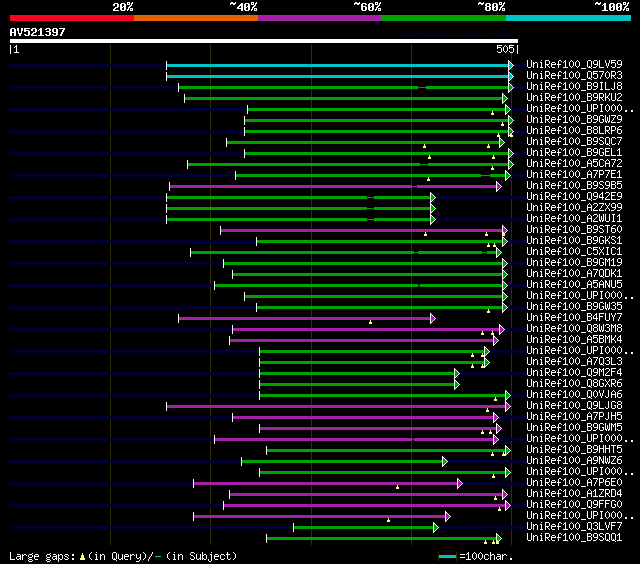Select the UniRef100_A2WUI1 label
This screenshot has width=640, height=564.
(574, 219)
